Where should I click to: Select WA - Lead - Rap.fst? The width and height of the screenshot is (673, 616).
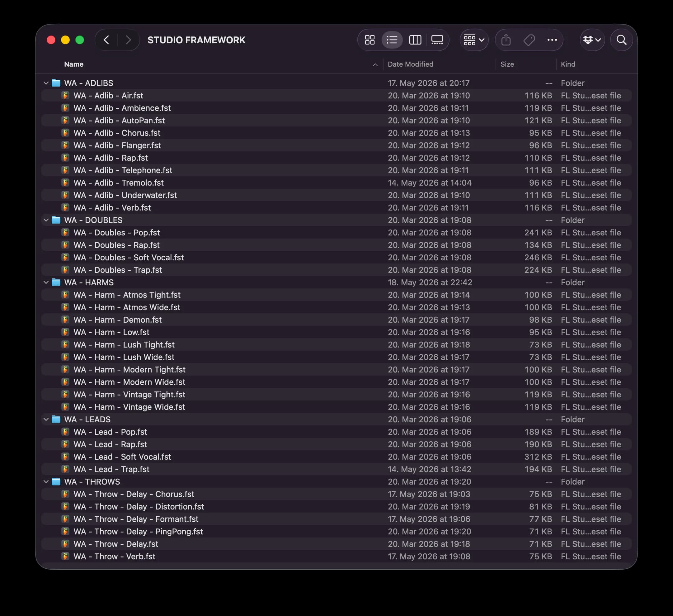click(336, 444)
